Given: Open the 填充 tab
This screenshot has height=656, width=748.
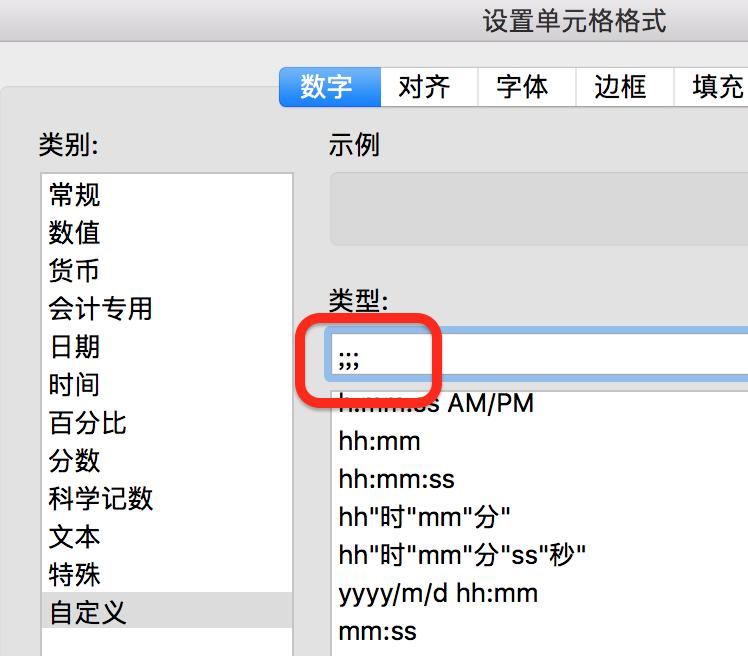Looking at the screenshot, I should point(711,87).
